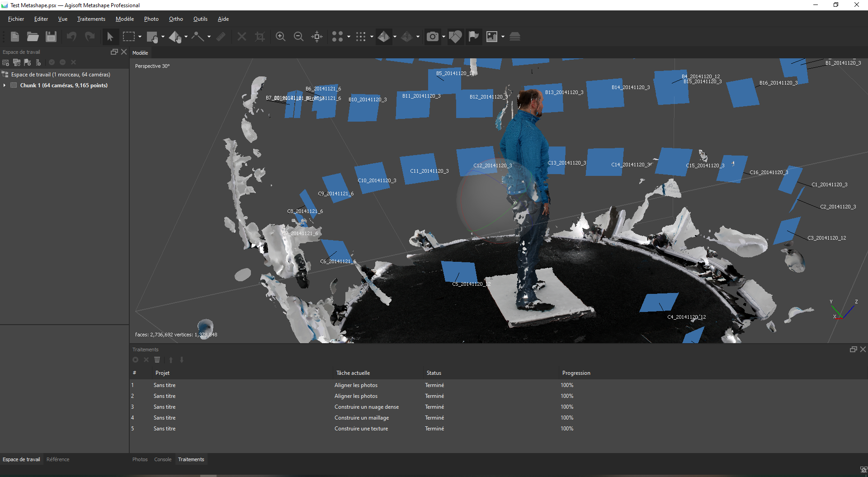Open the Photo menu
This screenshot has width=868, height=477.
tap(151, 19)
